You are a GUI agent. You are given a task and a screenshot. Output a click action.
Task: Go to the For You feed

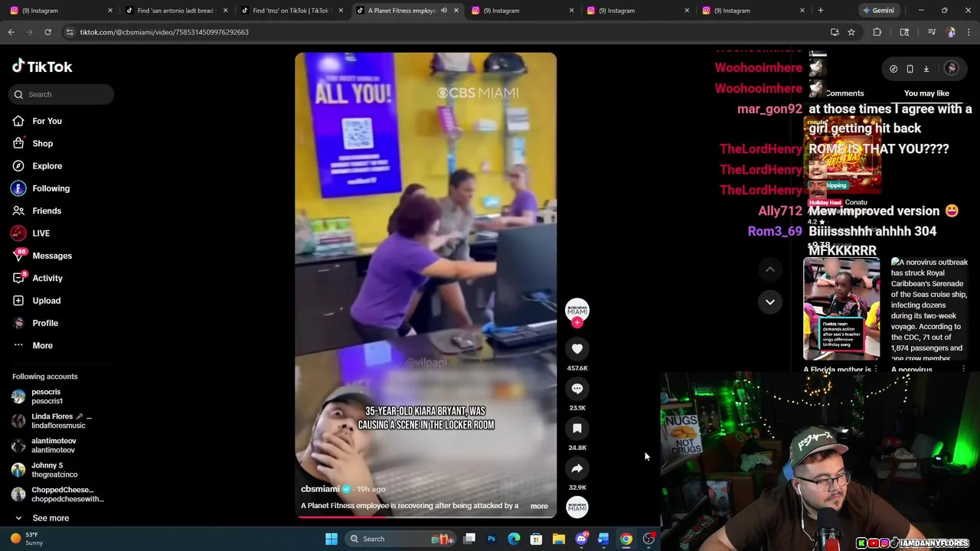click(x=47, y=121)
